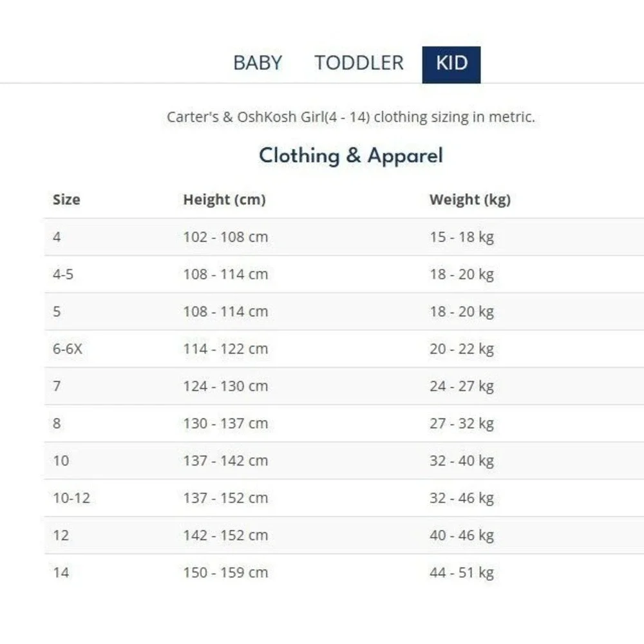
Task: Click the Carter's & OshKosh sizing description
Action: click(351, 117)
